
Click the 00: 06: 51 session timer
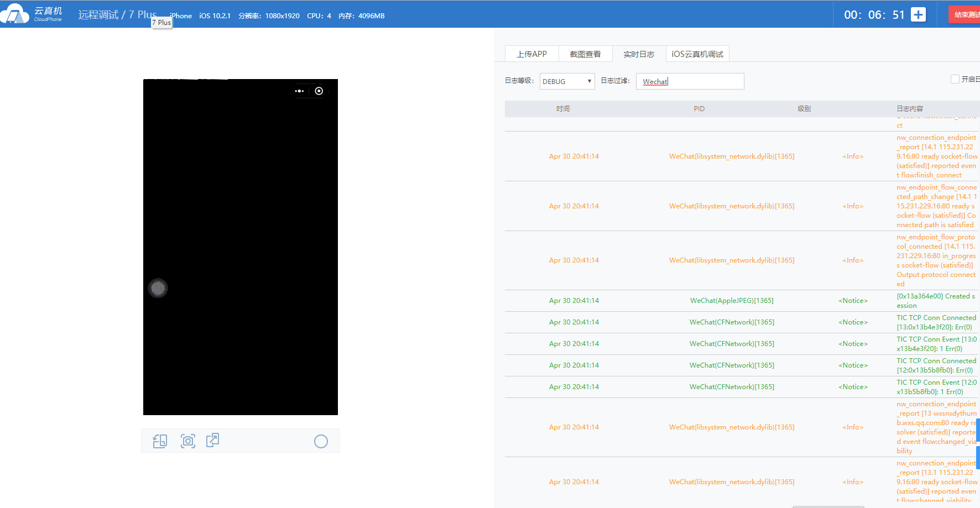coord(874,15)
